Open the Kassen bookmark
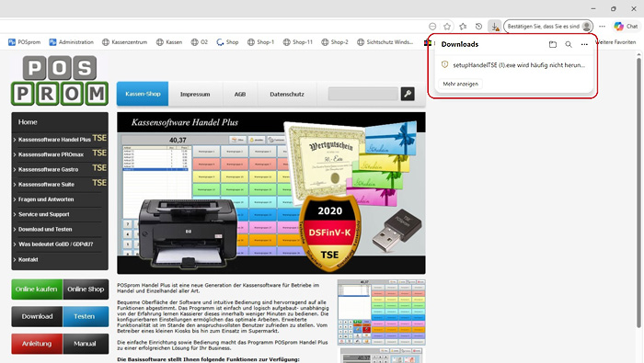This screenshot has width=644, height=363. point(169,42)
